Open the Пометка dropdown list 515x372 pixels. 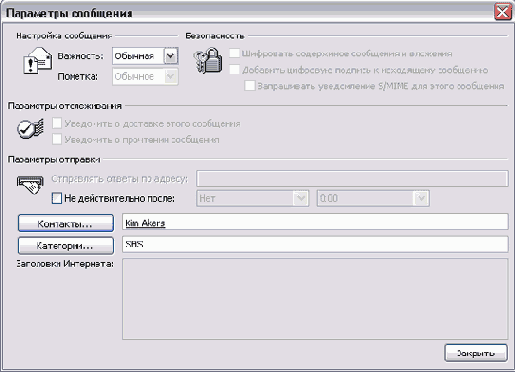(x=171, y=77)
